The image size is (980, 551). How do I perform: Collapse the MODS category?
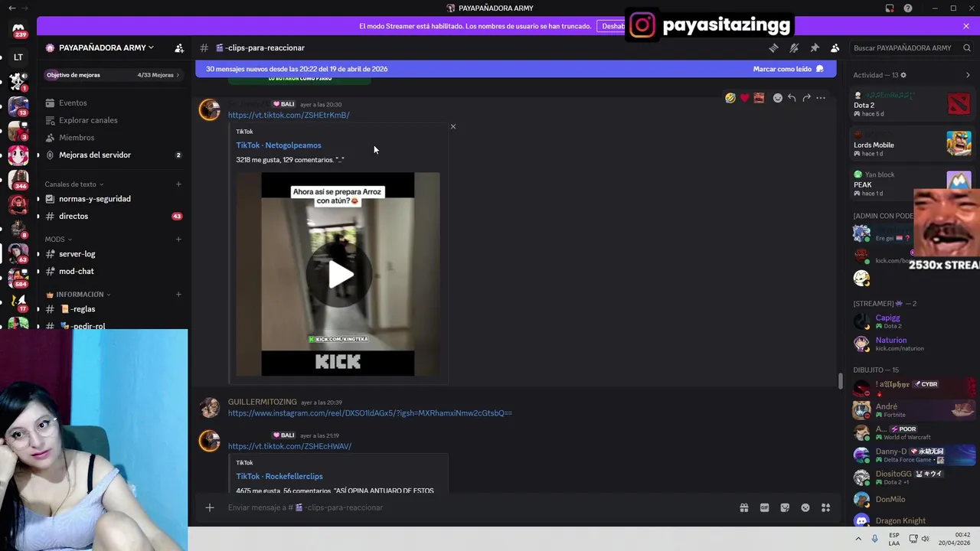click(x=58, y=240)
